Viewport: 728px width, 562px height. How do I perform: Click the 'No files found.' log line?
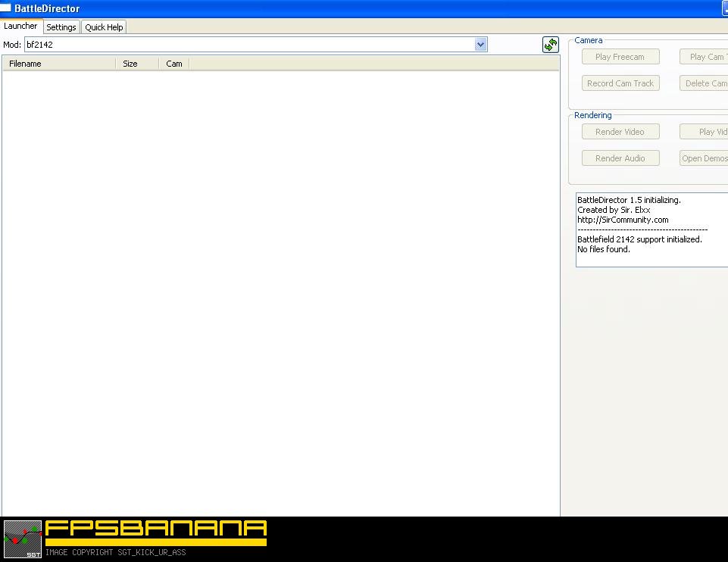coord(604,249)
